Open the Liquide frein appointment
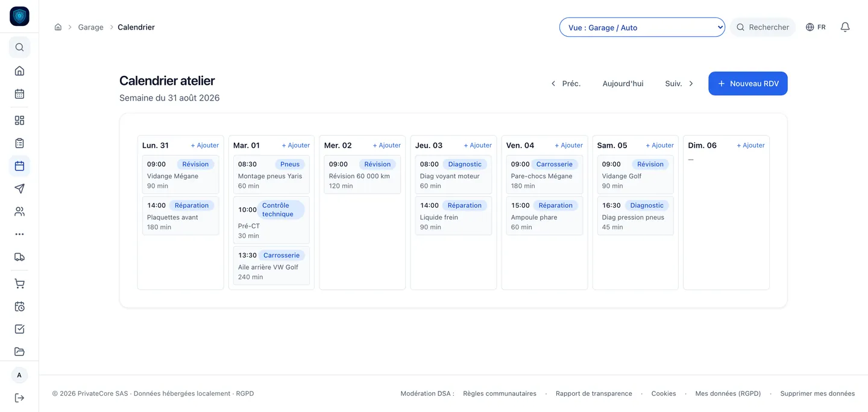 [453, 216]
